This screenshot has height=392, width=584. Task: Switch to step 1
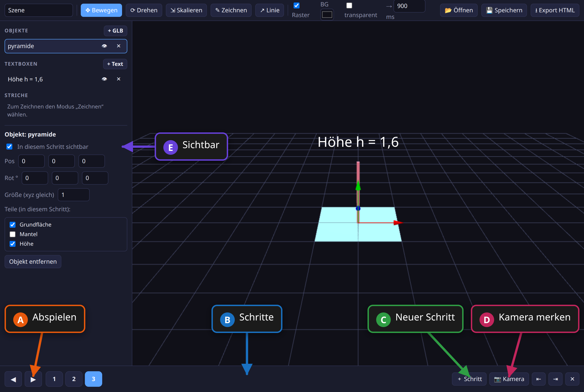pos(54,379)
